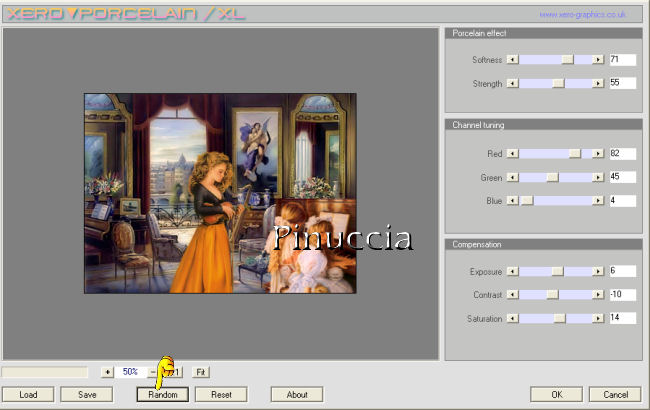Image resolution: width=650 pixels, height=410 pixels.
Task: Zoom in the preview with plus button
Action: 107,372
